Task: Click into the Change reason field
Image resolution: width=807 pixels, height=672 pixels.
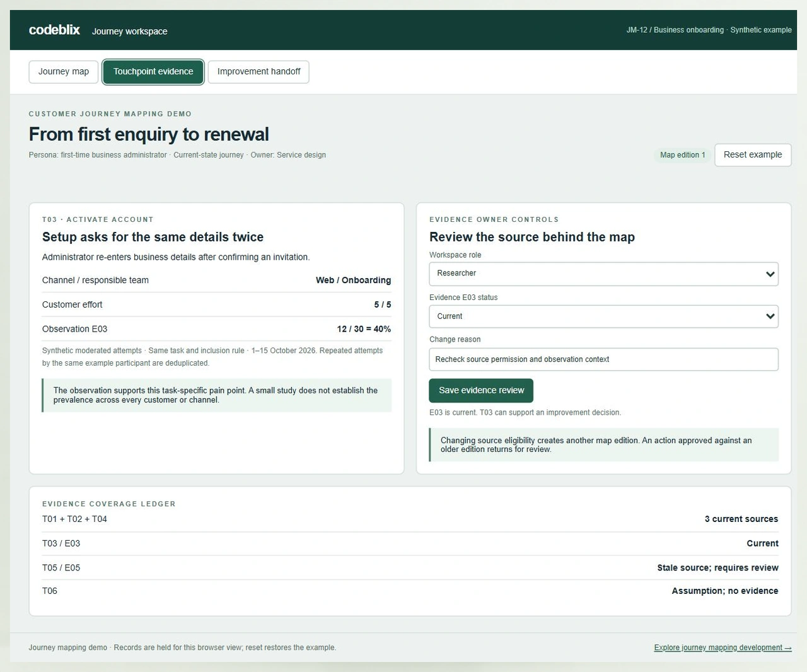Action: pos(603,359)
